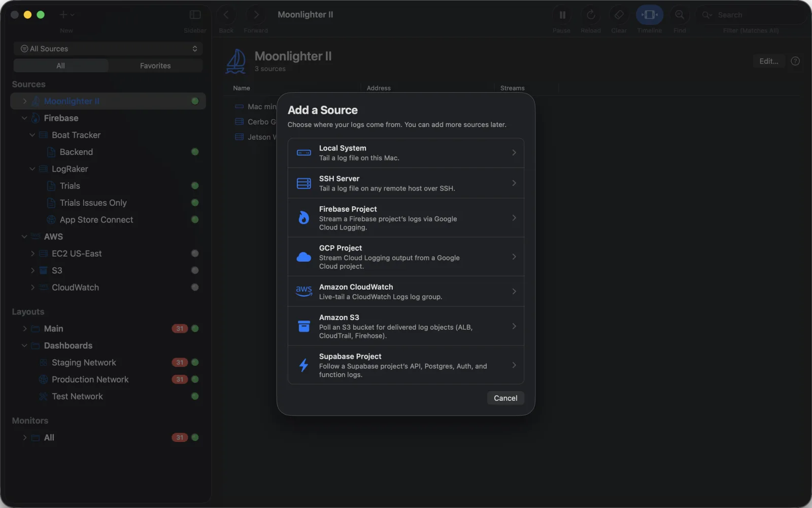Click the Supabase lightning bolt icon

click(303, 365)
